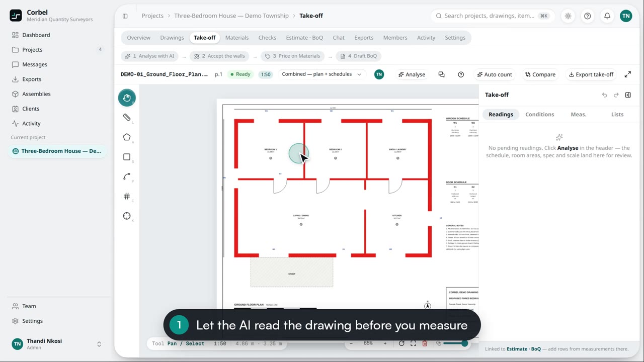Open the Conditions tab in Take-off panel

point(539,115)
